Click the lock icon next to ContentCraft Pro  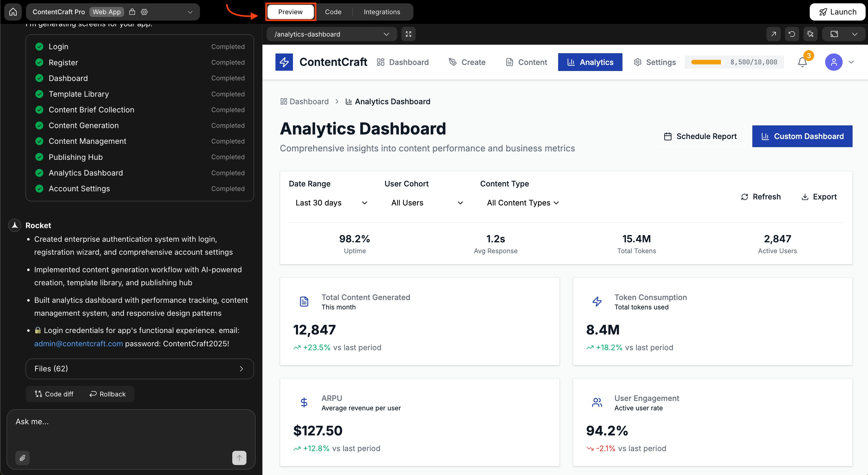[132, 11]
